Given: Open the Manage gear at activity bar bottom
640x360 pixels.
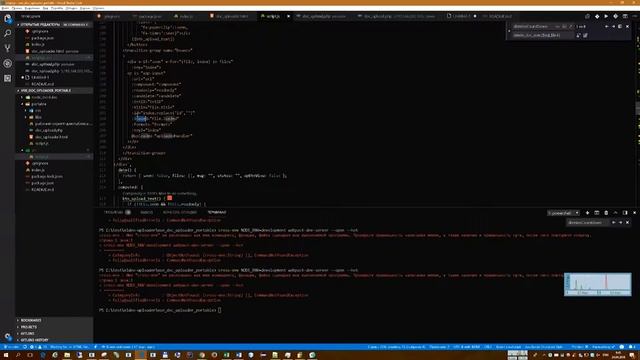Looking at the screenshot, I should pos(7,336).
